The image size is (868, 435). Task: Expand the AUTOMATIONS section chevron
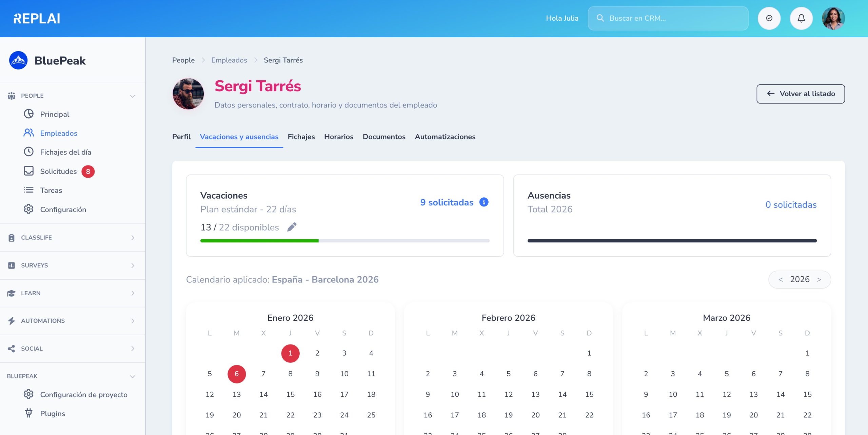[133, 321]
